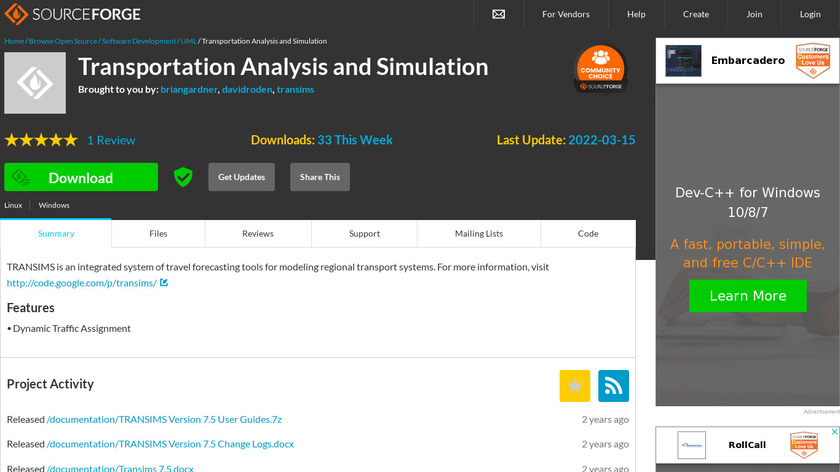Viewport: 840px width, 472px height.
Task: Switch to the Code tab
Action: click(588, 234)
